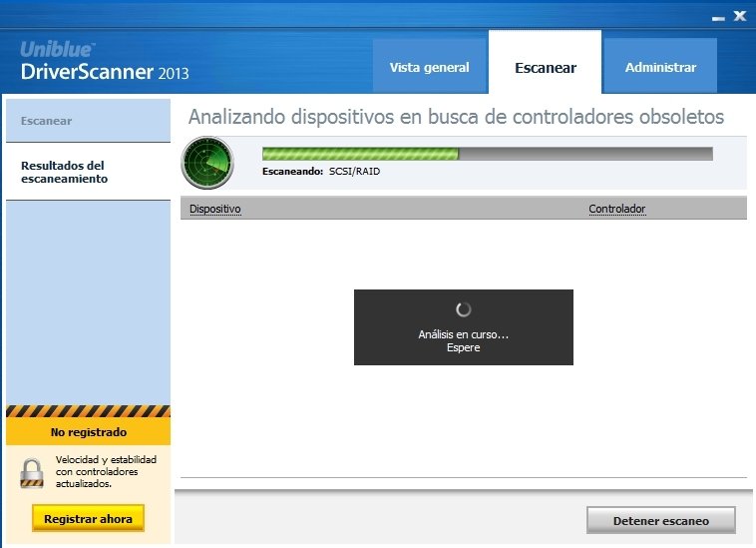Select the Escanear top tab
This screenshot has width=756, height=548.
(545, 63)
